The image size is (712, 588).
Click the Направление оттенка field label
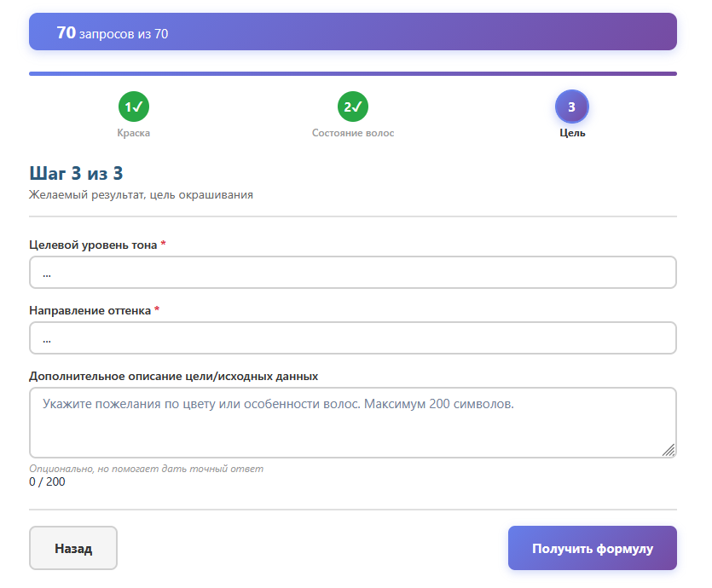pyautogui.click(x=90, y=311)
